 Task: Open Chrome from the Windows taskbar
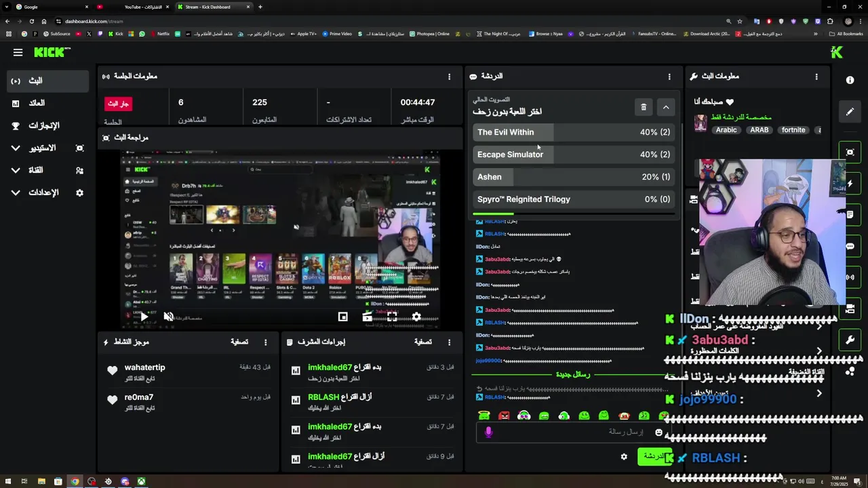(75, 482)
